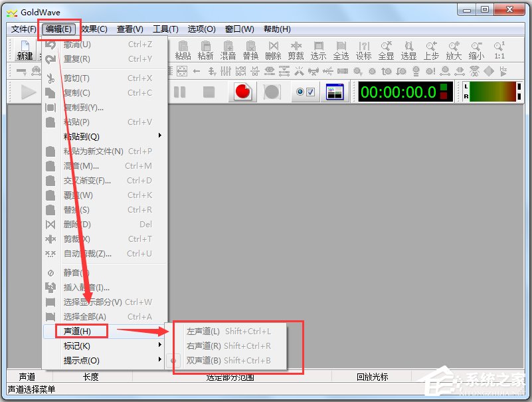Open the 文件(F) menu

(23, 29)
